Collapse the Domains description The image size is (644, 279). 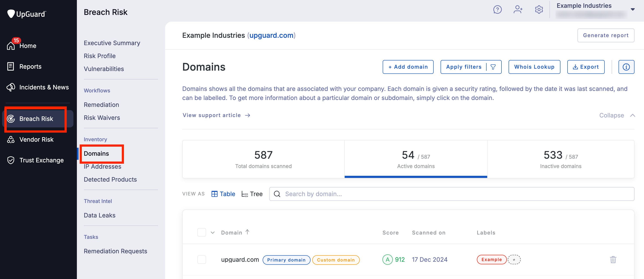coord(617,116)
